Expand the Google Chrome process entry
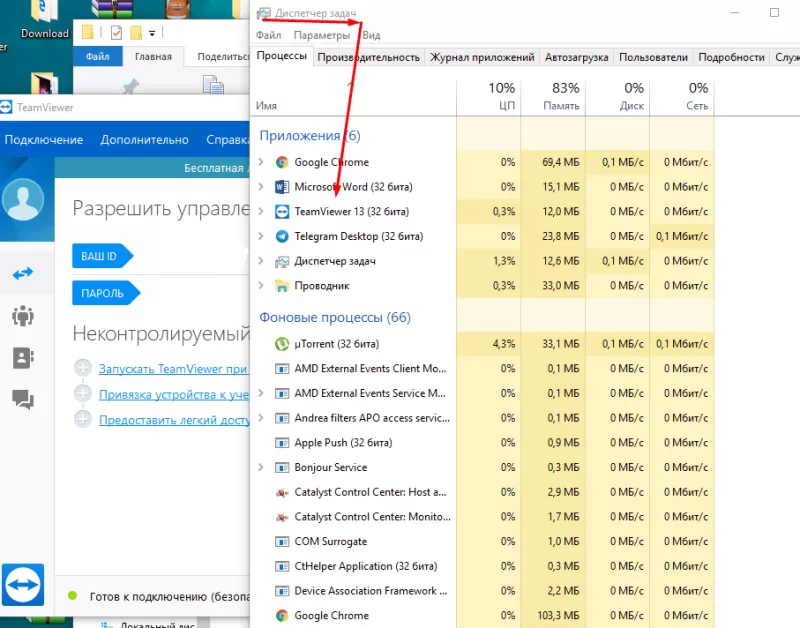This screenshot has height=628, width=800. tap(262, 161)
